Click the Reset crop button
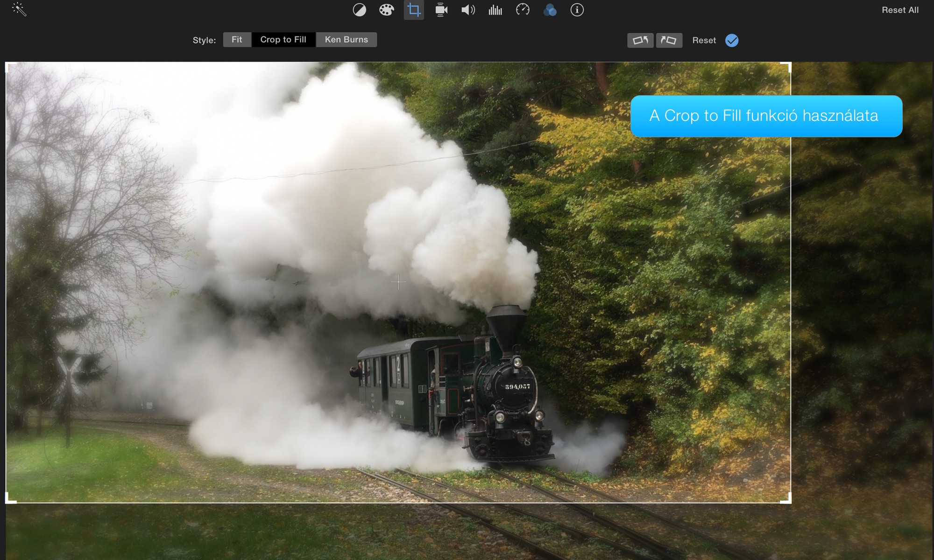 (704, 40)
